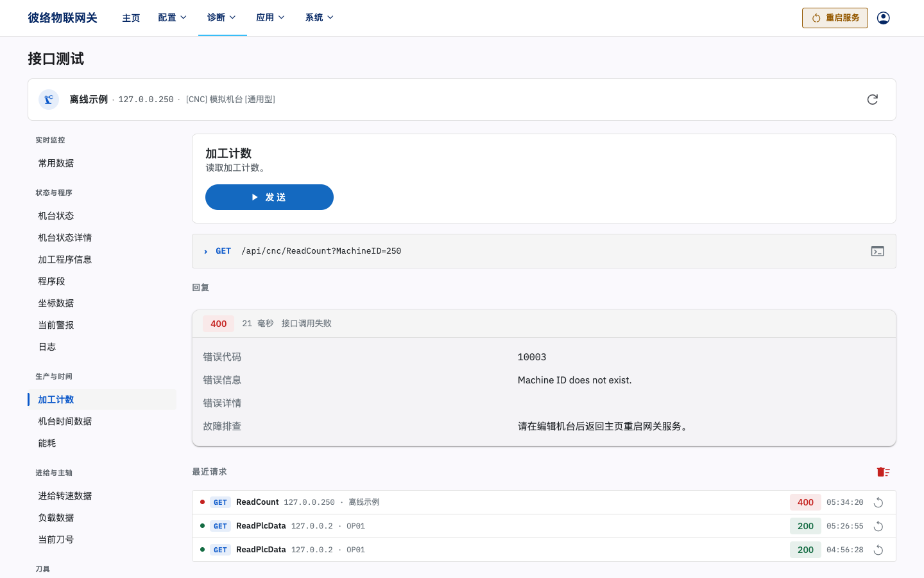Screen dimensions: 924x578
Task: Select 加工程序信息 in the sidebar
Action: pyautogui.click(x=102, y=259)
